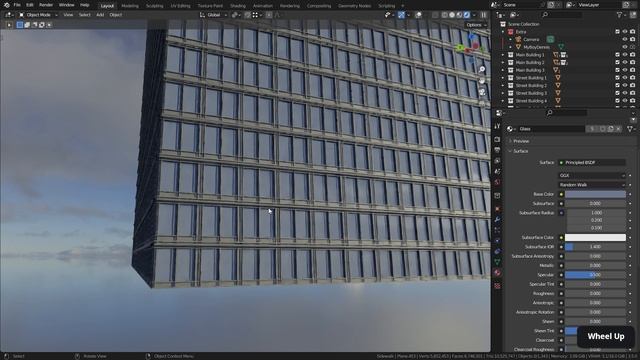Open the Tool properties tab
The image size is (640, 360).
click(x=497, y=126)
